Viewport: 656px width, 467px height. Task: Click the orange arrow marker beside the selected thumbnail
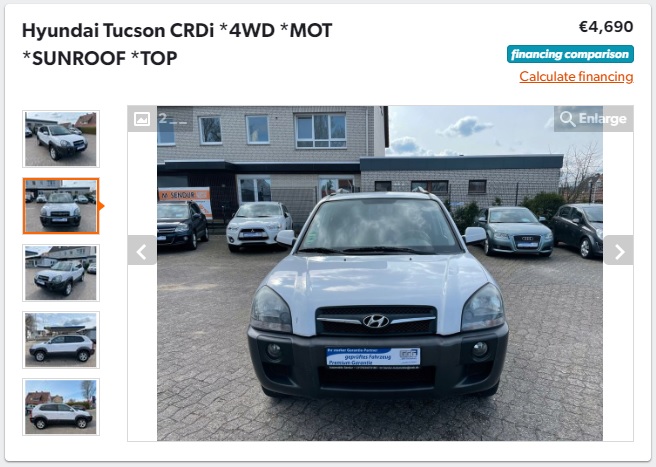click(x=101, y=206)
